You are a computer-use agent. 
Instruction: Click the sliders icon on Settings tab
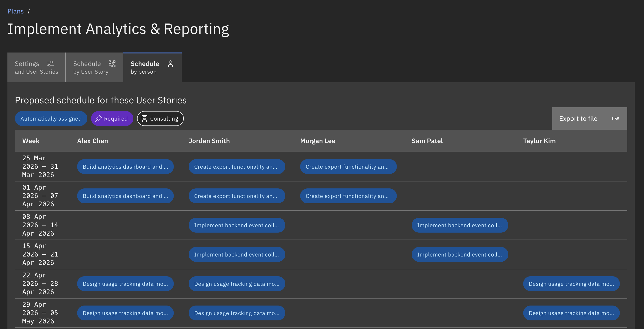(50, 64)
